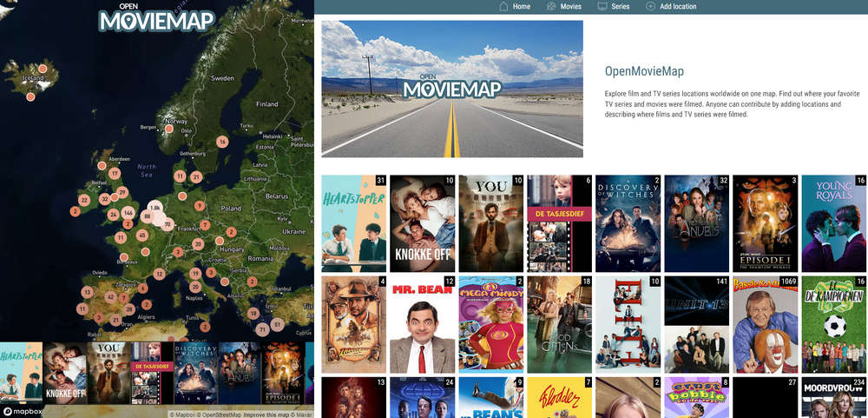868x418 pixels.
Task: Open A Discovery of Witches grid poster
Action: (x=628, y=223)
